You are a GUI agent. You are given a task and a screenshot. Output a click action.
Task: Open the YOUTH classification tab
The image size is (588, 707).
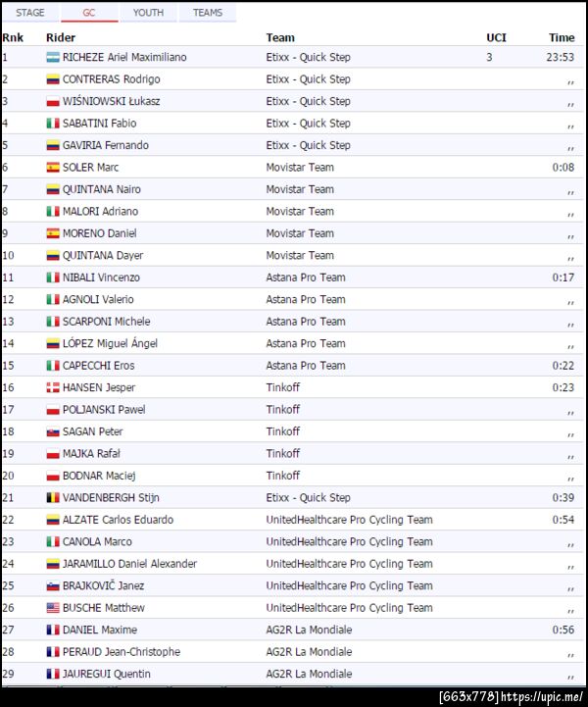point(148,13)
